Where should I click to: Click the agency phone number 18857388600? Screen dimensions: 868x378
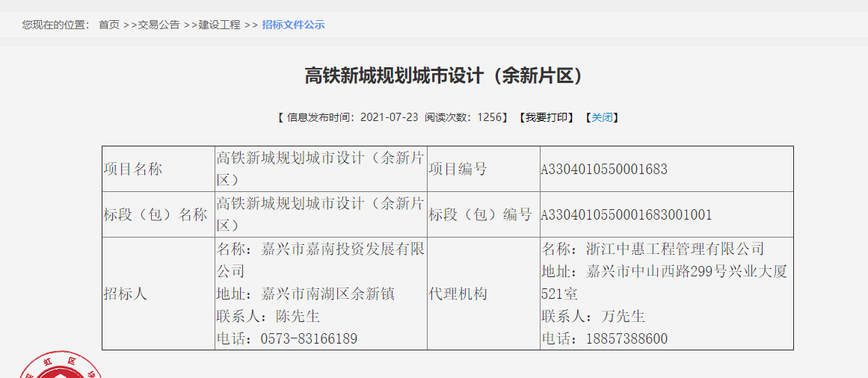(626, 339)
